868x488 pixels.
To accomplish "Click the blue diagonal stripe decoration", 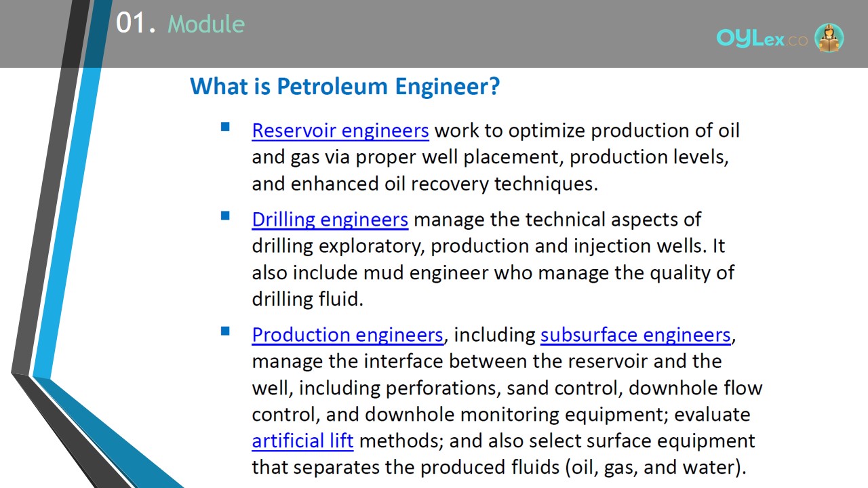I will tap(71, 203).
